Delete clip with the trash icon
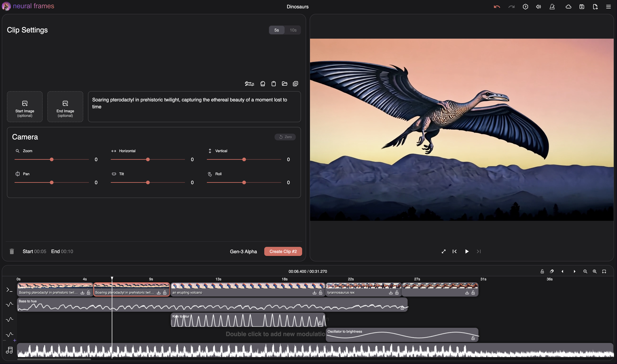The image size is (617, 364). [x=12, y=251]
